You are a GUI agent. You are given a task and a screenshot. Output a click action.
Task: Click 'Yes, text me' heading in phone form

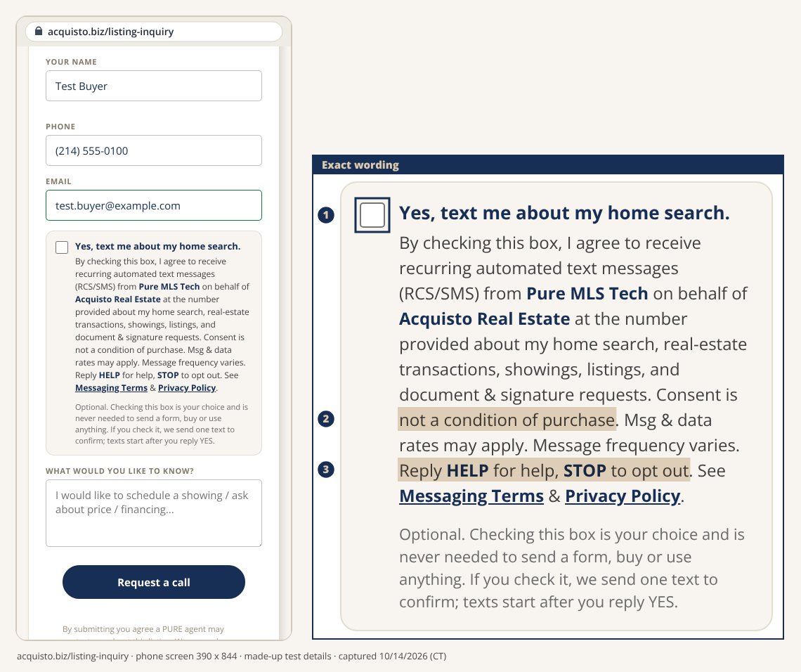(158, 246)
